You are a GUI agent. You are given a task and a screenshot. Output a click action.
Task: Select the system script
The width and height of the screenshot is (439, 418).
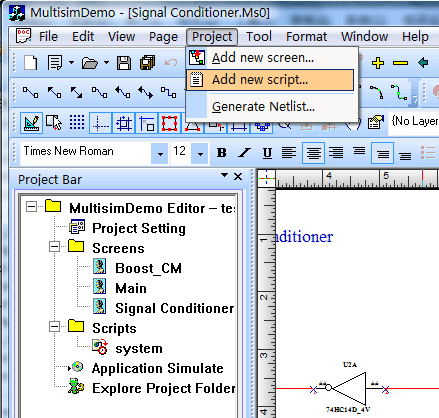click(x=139, y=348)
